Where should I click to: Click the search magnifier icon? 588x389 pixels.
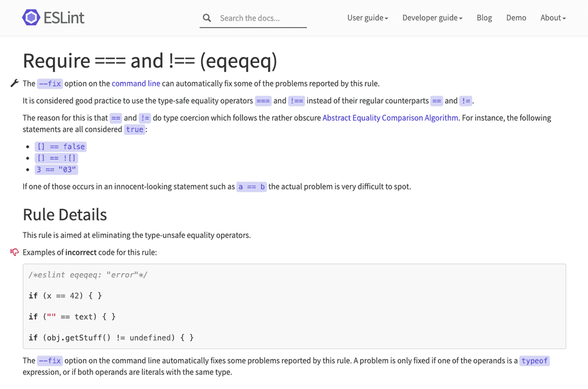[x=207, y=18]
